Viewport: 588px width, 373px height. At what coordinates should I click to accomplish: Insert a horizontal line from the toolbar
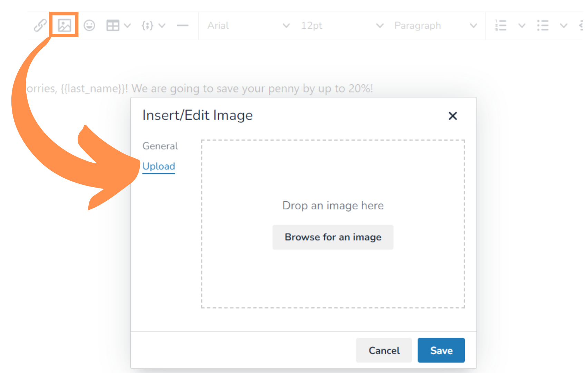tap(183, 26)
